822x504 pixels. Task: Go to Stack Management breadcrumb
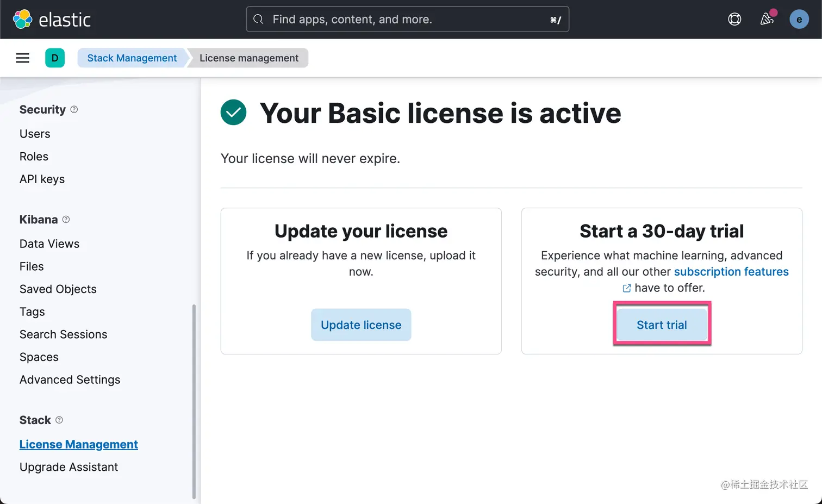[132, 58]
